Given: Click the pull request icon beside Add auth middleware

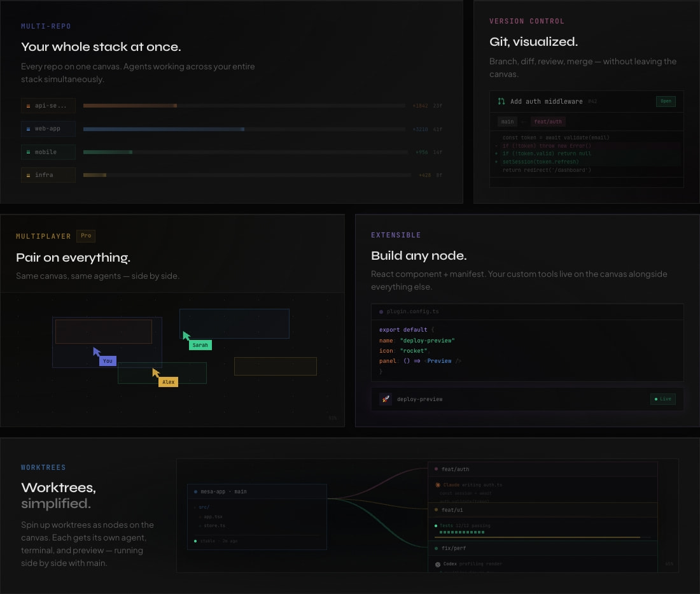Looking at the screenshot, I should coord(501,101).
